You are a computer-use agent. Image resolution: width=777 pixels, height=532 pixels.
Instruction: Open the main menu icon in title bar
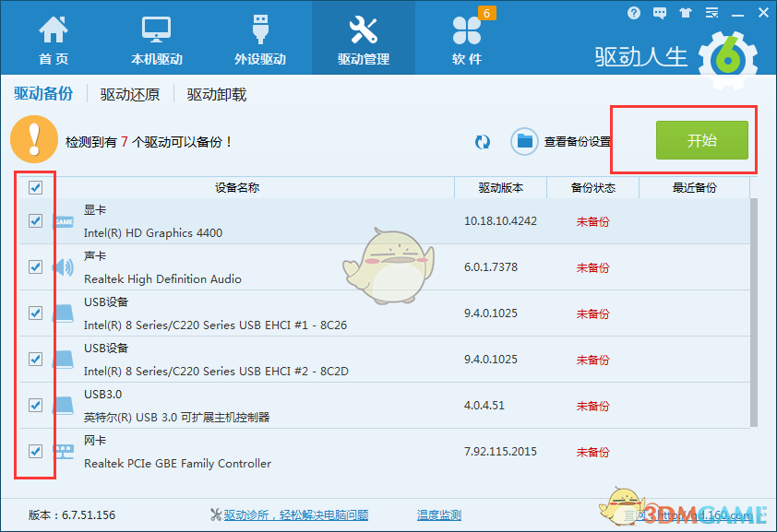711,13
